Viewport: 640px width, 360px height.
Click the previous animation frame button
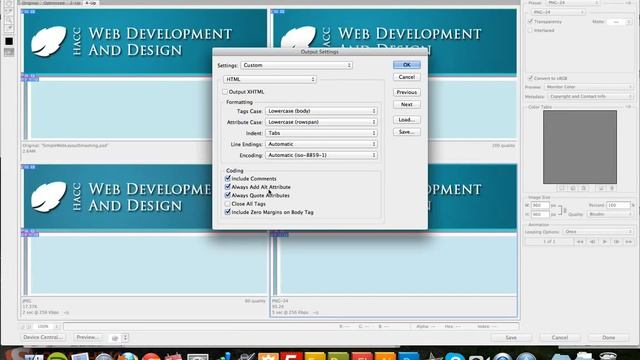[x=592, y=242]
